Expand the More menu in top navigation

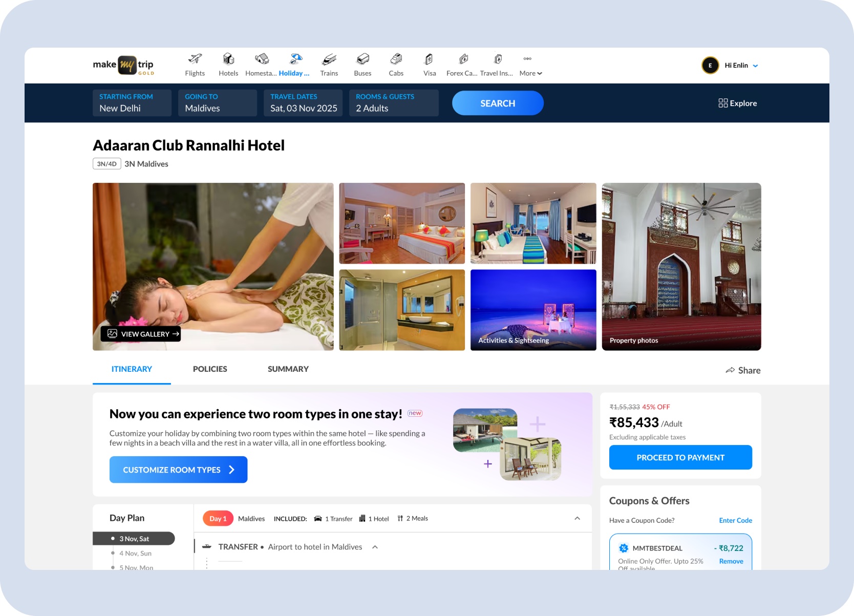(530, 73)
